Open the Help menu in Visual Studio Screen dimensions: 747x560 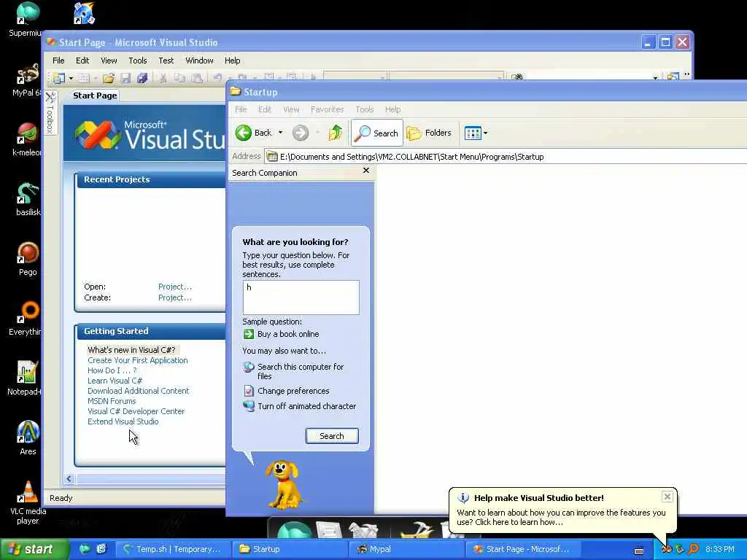pyautogui.click(x=232, y=61)
